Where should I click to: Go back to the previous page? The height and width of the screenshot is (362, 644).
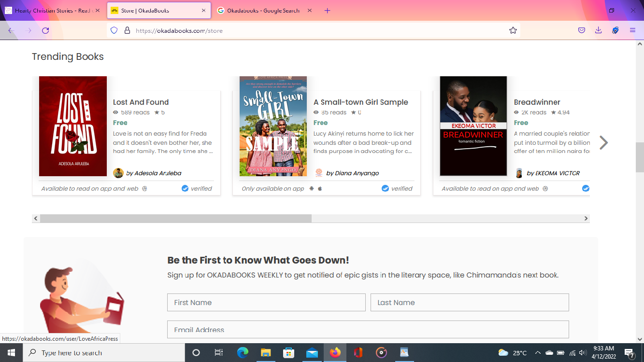[x=12, y=30]
